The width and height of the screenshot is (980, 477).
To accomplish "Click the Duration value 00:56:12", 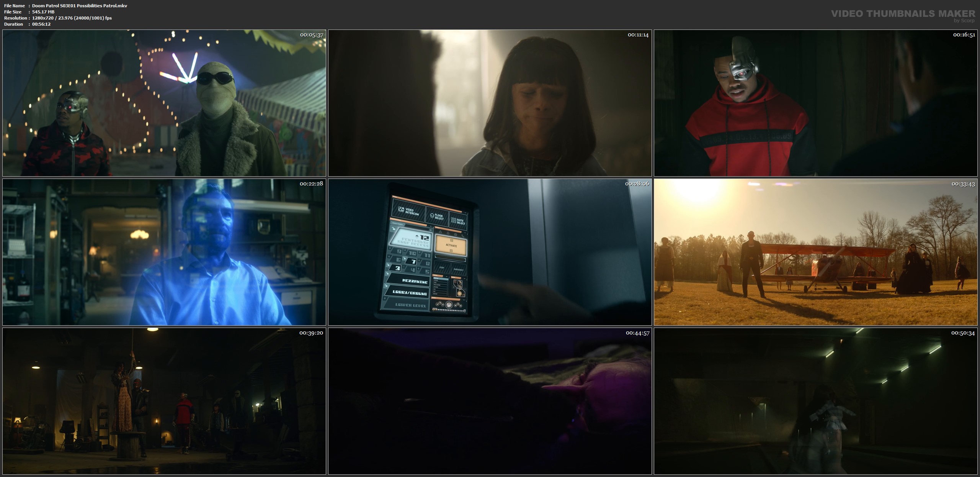I will pos(41,24).
